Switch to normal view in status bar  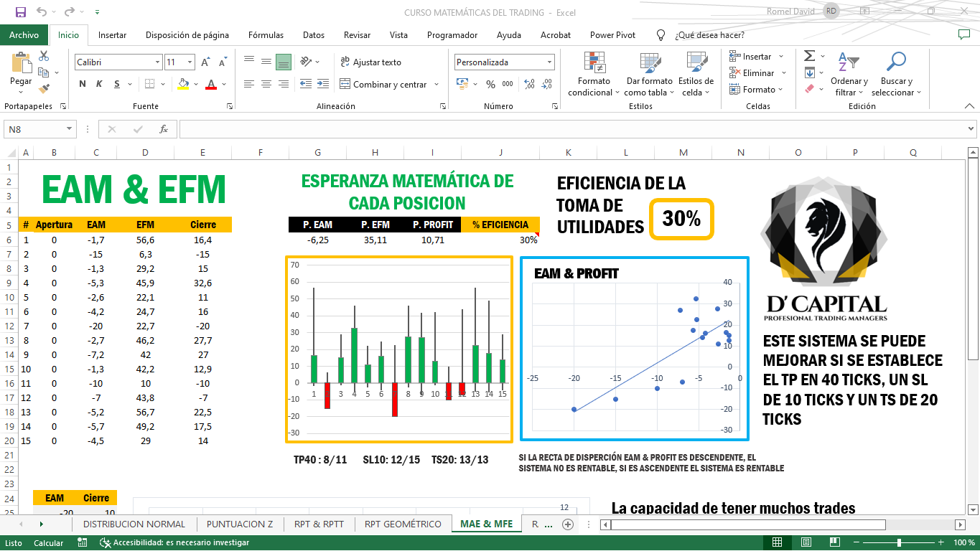778,543
